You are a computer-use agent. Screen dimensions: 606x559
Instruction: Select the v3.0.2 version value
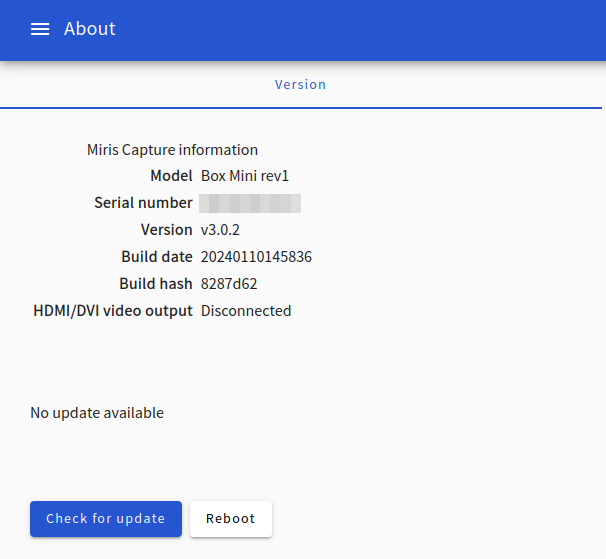tap(220, 230)
